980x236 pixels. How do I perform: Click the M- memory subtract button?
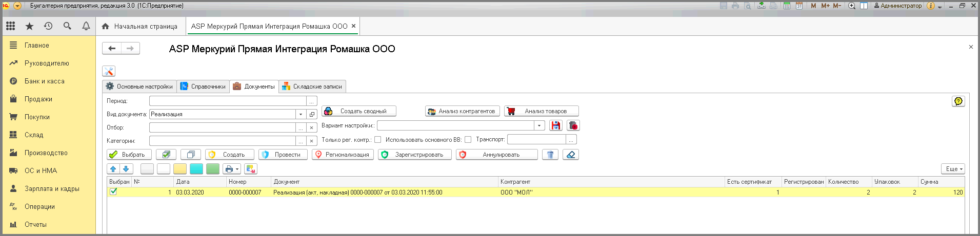point(837,6)
